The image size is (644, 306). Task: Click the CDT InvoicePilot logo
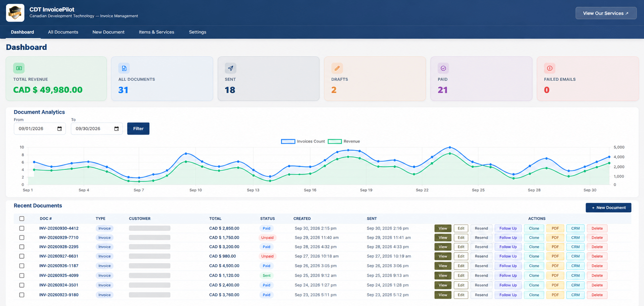click(15, 13)
